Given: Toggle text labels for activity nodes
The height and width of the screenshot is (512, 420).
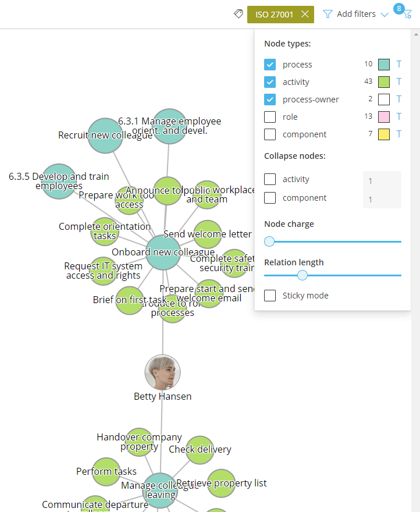Looking at the screenshot, I should pos(399,82).
